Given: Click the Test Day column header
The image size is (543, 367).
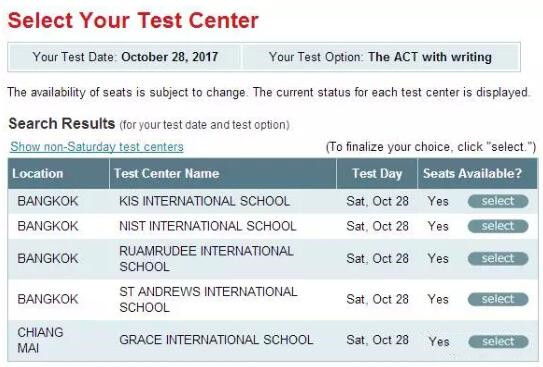Looking at the screenshot, I should (x=377, y=173).
